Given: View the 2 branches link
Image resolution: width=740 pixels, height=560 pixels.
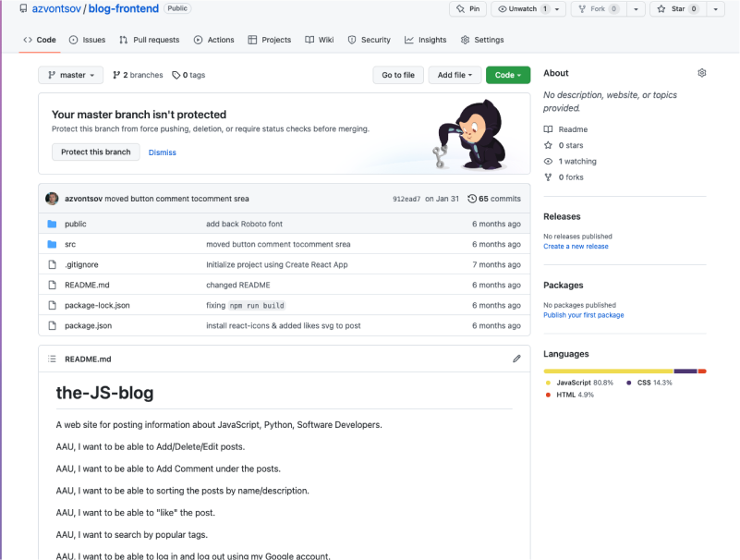Looking at the screenshot, I should tap(138, 75).
